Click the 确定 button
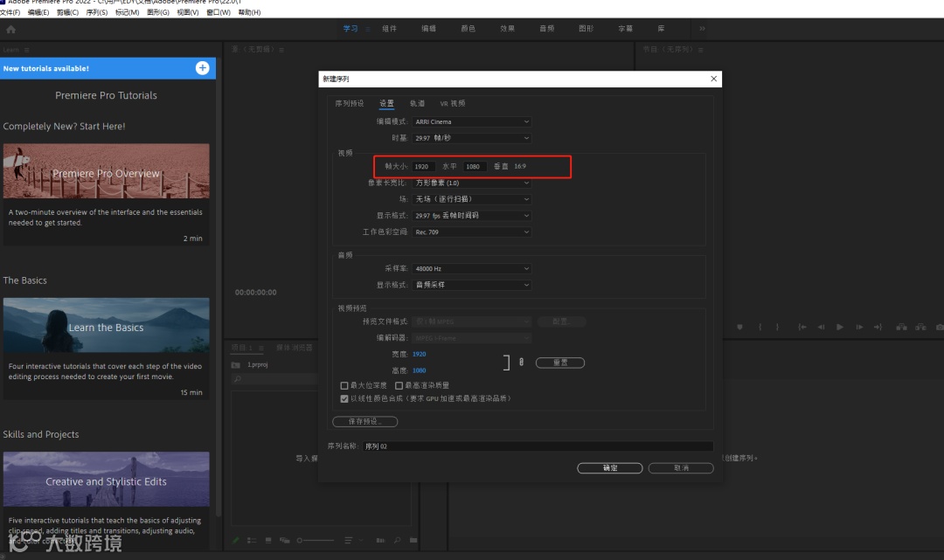The image size is (944, 560). pyautogui.click(x=610, y=468)
